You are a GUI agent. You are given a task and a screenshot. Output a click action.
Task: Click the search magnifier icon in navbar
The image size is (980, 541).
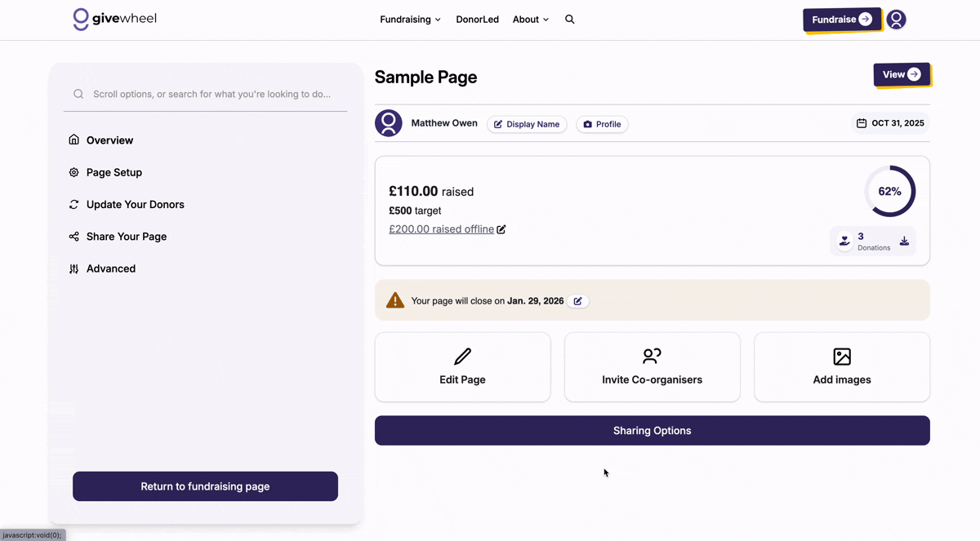tap(570, 20)
